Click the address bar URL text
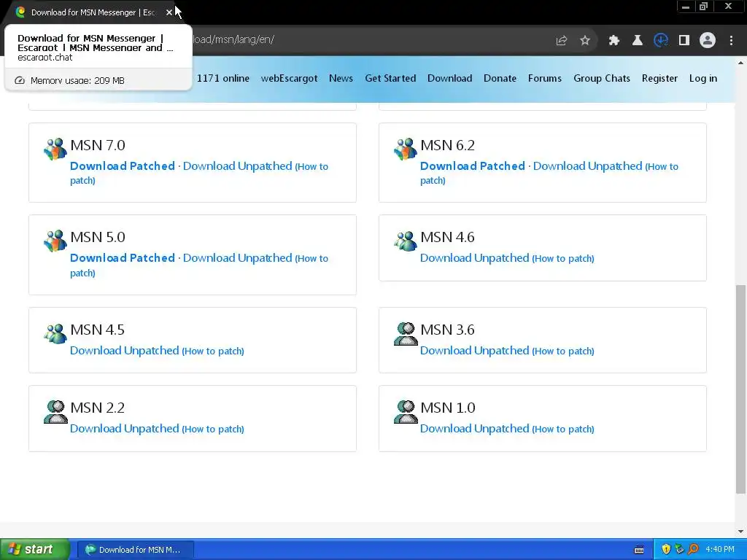Viewport: 747px width, 560px height. (233, 39)
